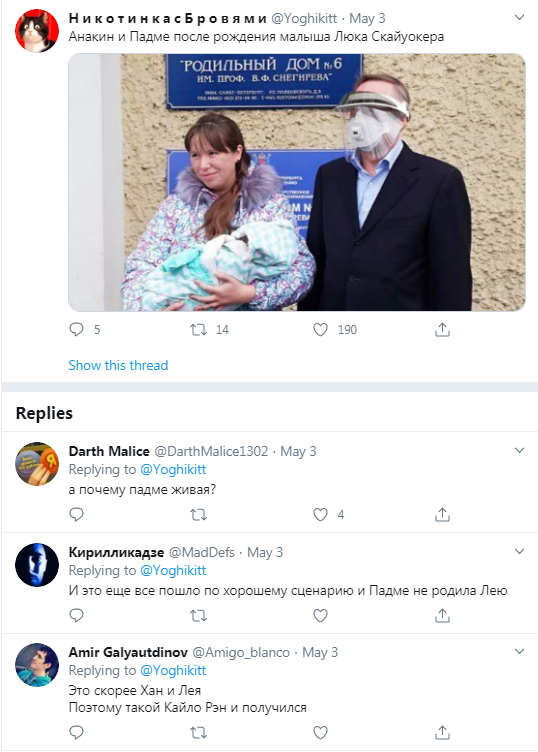Open the maternity hospital photo in the tweet
This screenshot has width=538, height=752.
[x=297, y=182]
